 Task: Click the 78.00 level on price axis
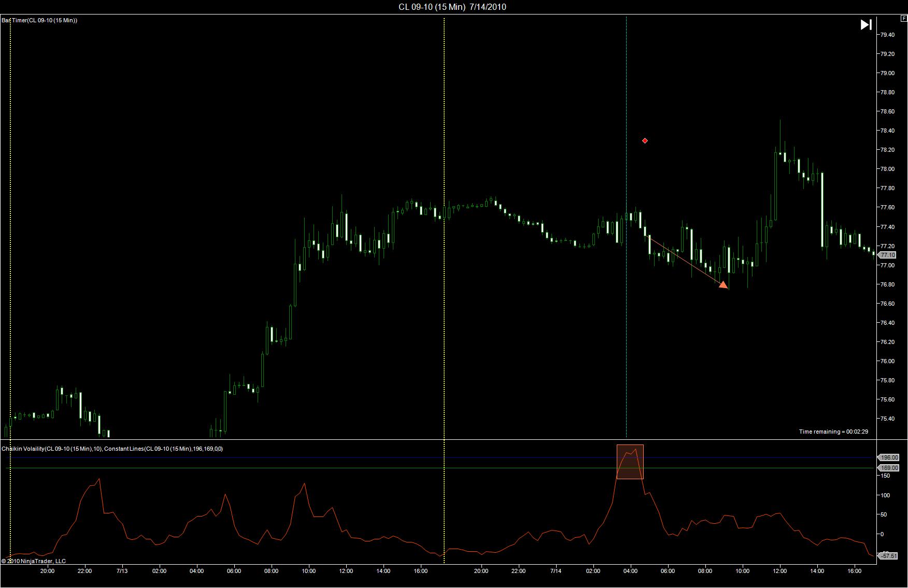887,169
